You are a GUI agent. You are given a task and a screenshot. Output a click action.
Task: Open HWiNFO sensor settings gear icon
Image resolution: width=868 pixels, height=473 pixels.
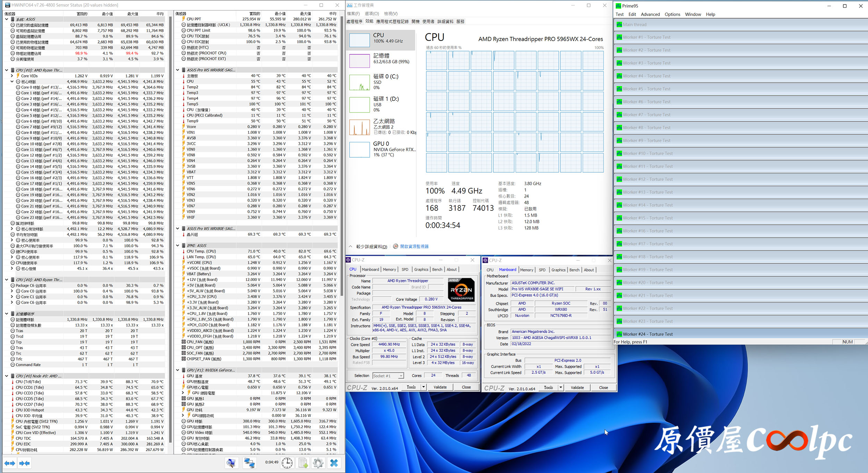(x=318, y=463)
